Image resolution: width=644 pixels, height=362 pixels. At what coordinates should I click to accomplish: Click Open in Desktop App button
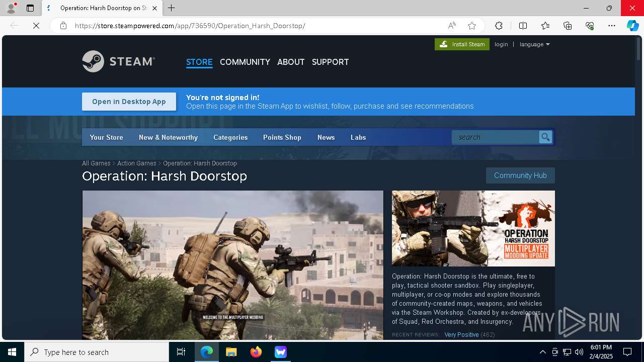click(129, 102)
